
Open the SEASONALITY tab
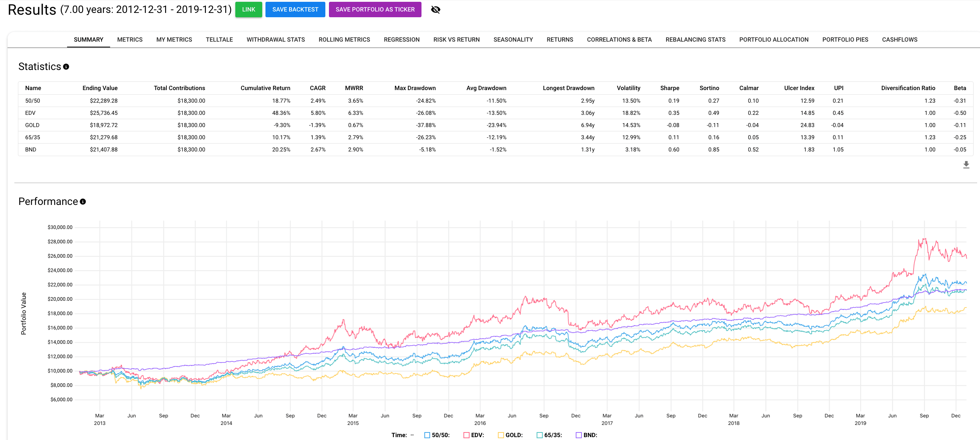pos(513,39)
